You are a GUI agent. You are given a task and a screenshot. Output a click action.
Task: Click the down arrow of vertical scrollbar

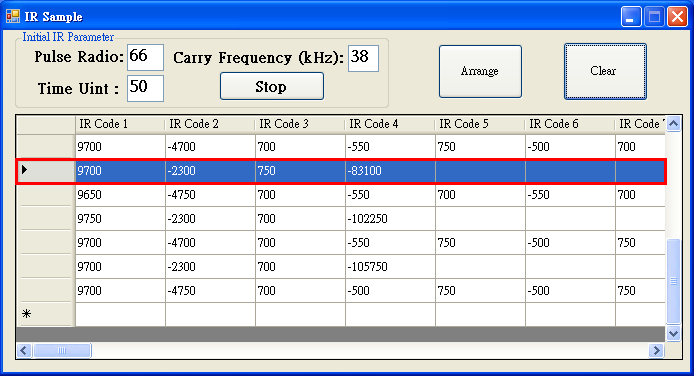[673, 334]
